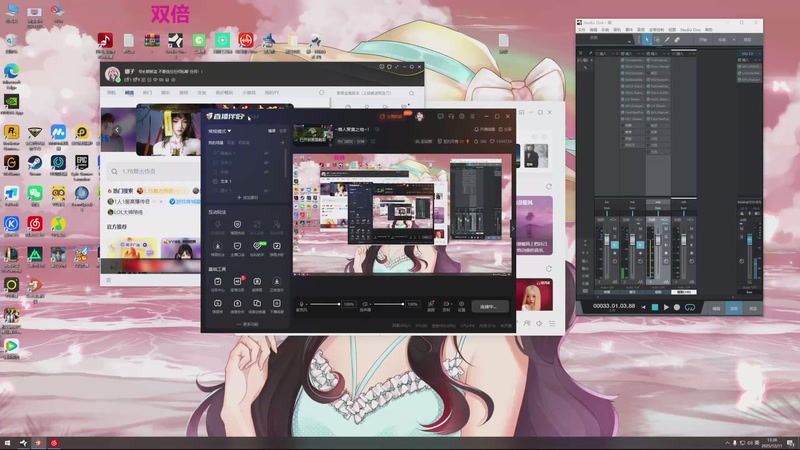Select the 精选 tab in YY window
Screen dimensions: 800x450
[130, 93]
